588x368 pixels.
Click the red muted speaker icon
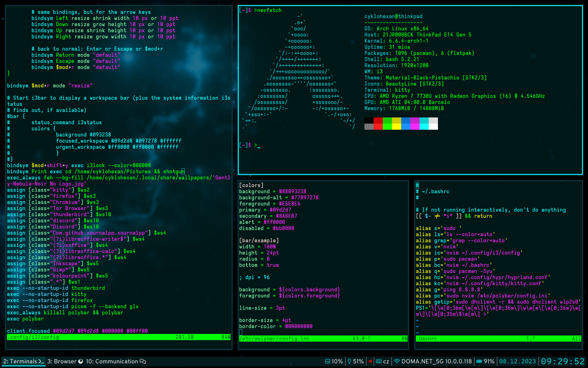click(370, 361)
